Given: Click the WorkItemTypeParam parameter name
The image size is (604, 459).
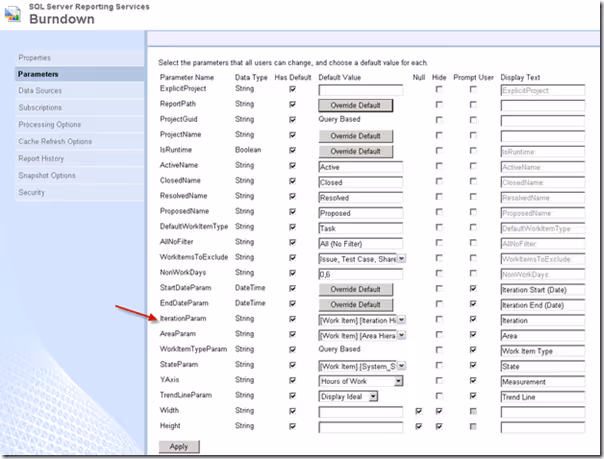Looking at the screenshot, I should click(x=193, y=349).
